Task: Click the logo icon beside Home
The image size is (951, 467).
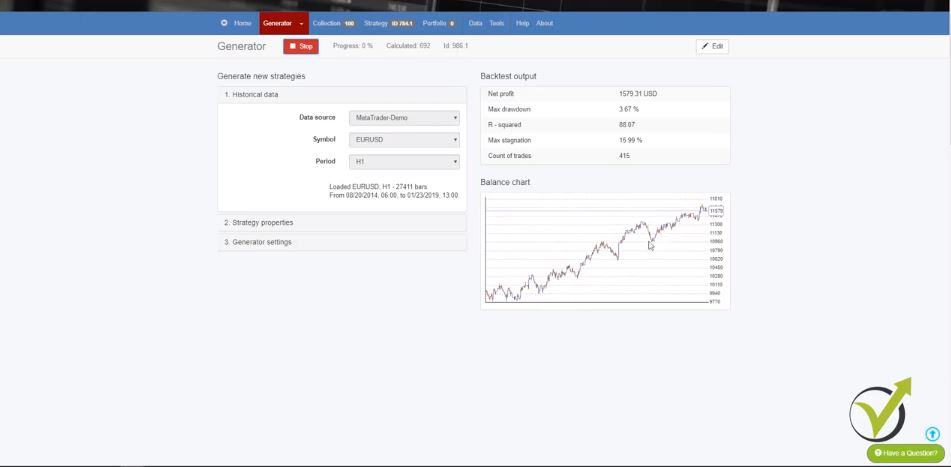Action: (x=224, y=23)
